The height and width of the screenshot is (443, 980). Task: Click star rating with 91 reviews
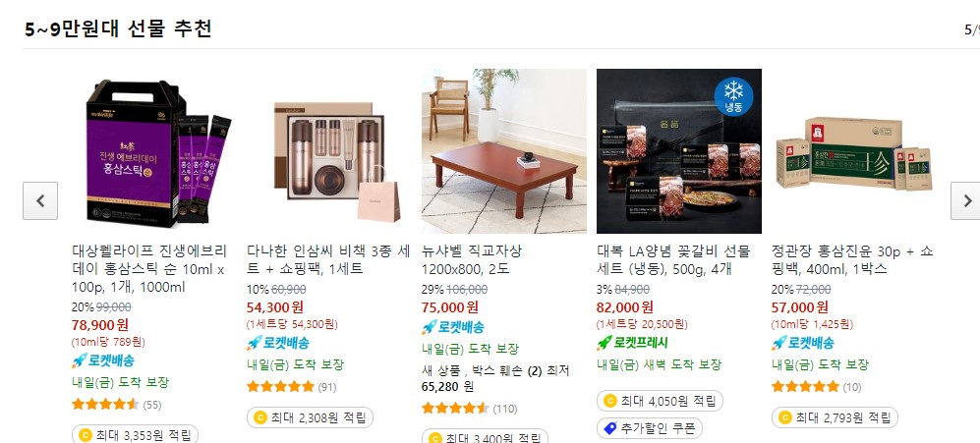(x=280, y=387)
